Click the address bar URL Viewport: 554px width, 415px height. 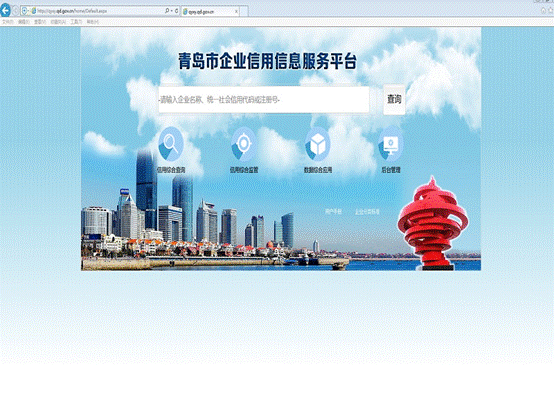pos(72,11)
